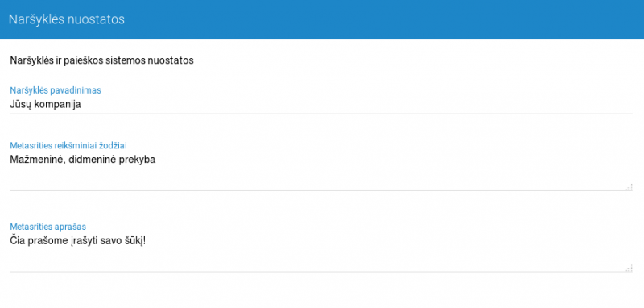This screenshot has width=644, height=308.
Task: Click the Naršyklės ir paieškos sistemos nuostatos heading
Action: point(101,60)
